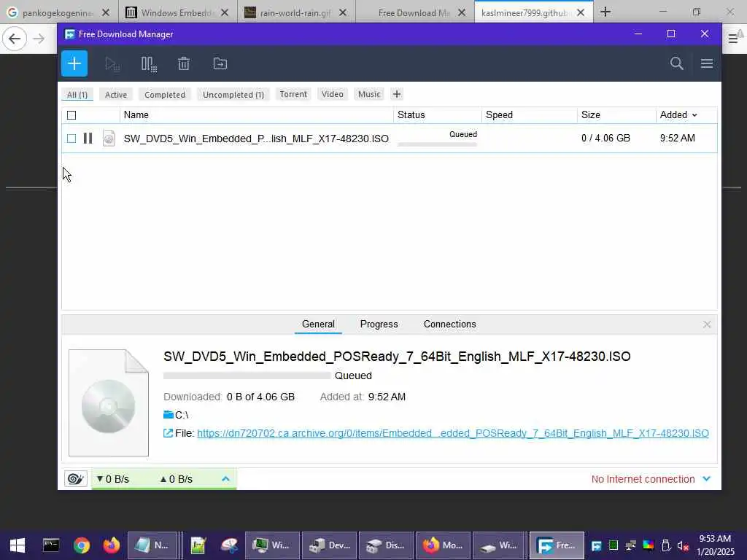The image size is (747, 560).
Task: Start selected downloads via toolbar play icon
Action: coord(112,64)
